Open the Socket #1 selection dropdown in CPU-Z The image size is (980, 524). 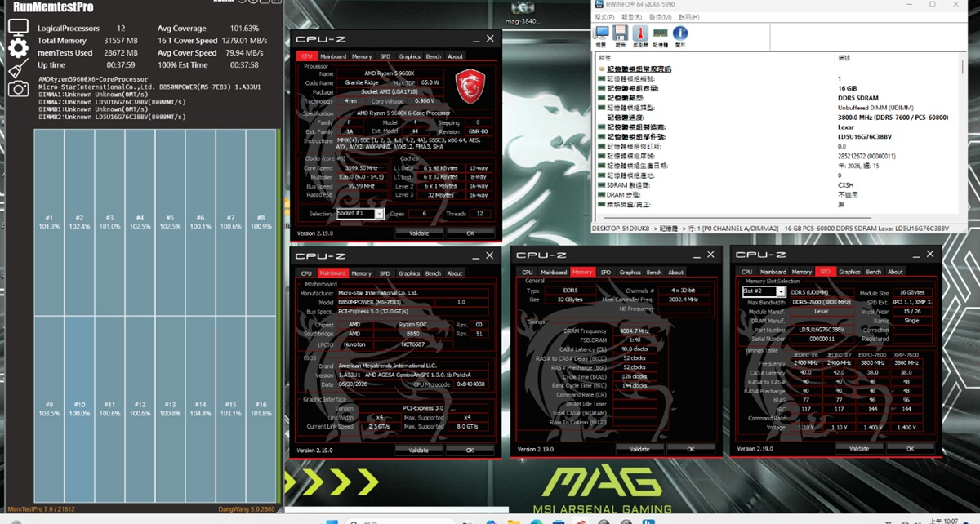360,214
